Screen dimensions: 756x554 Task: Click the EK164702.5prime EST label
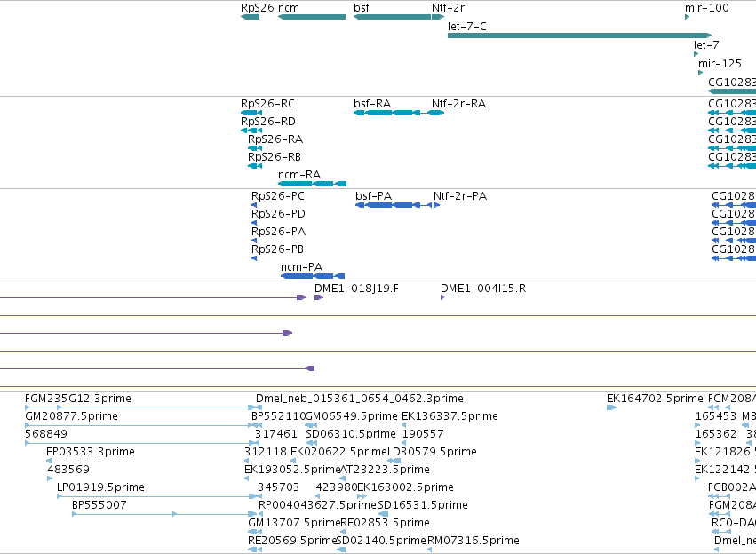tap(656, 399)
